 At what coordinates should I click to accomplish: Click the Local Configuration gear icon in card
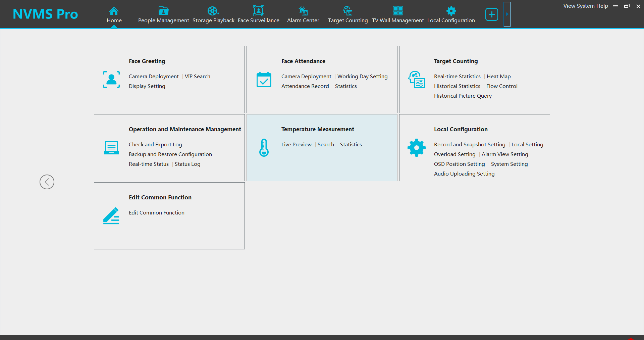coord(417,148)
